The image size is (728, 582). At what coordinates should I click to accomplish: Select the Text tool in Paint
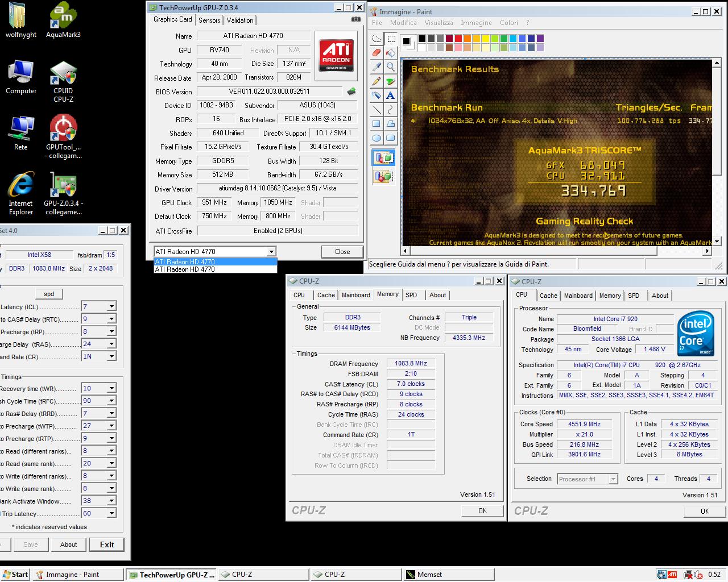pos(391,95)
